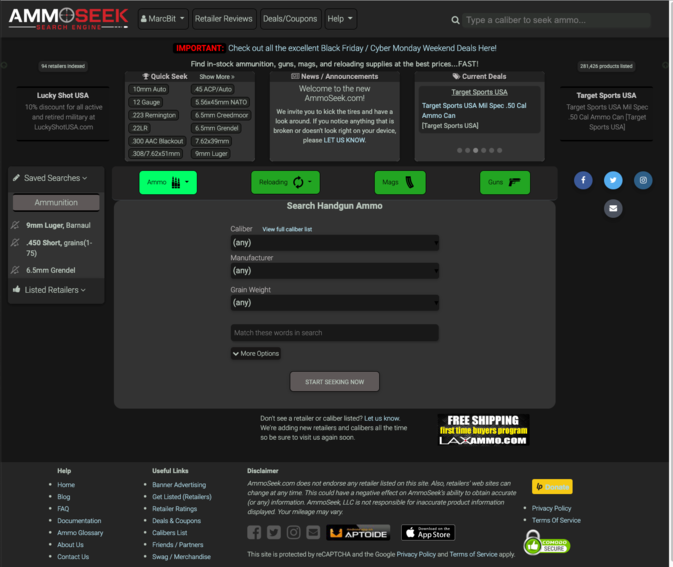Open Retailer Ratings footer link

[174, 509]
